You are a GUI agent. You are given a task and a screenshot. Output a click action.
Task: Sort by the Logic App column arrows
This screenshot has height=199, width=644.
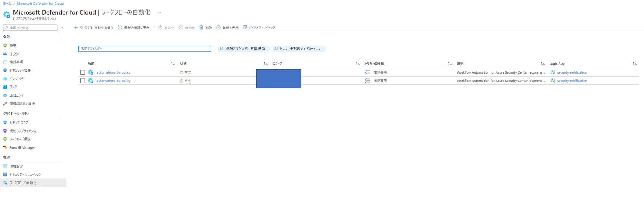pyautogui.click(x=635, y=64)
